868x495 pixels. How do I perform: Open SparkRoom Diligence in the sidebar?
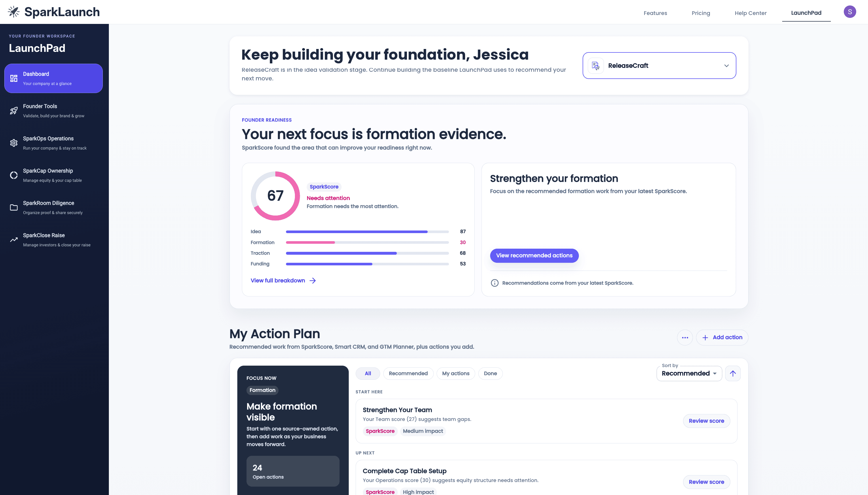[x=53, y=208]
